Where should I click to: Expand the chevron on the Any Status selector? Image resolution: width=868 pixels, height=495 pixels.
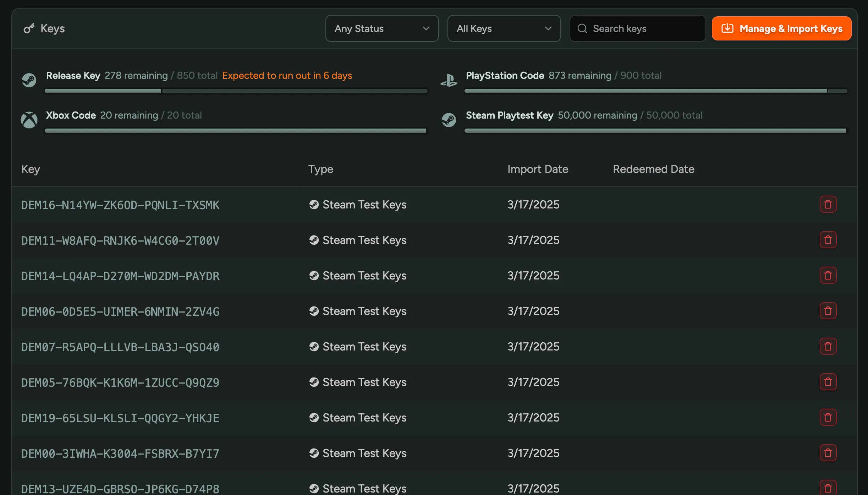point(426,28)
